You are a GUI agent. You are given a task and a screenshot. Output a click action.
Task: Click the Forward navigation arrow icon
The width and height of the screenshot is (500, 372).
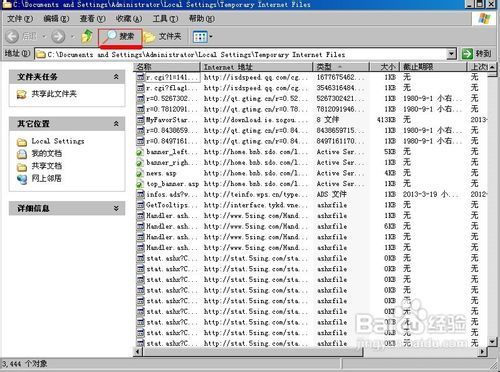pyautogui.click(x=58, y=36)
